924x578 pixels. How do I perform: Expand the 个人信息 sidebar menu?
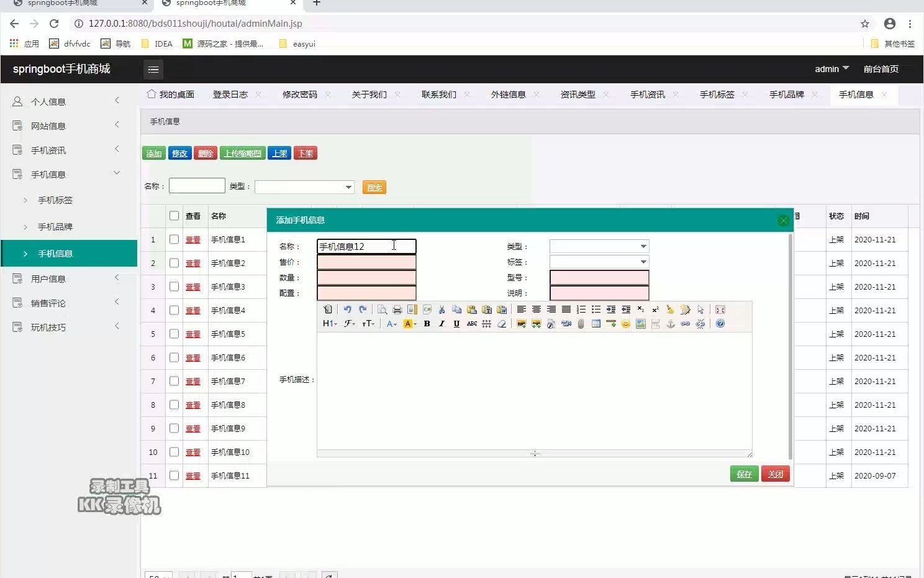[x=68, y=101]
